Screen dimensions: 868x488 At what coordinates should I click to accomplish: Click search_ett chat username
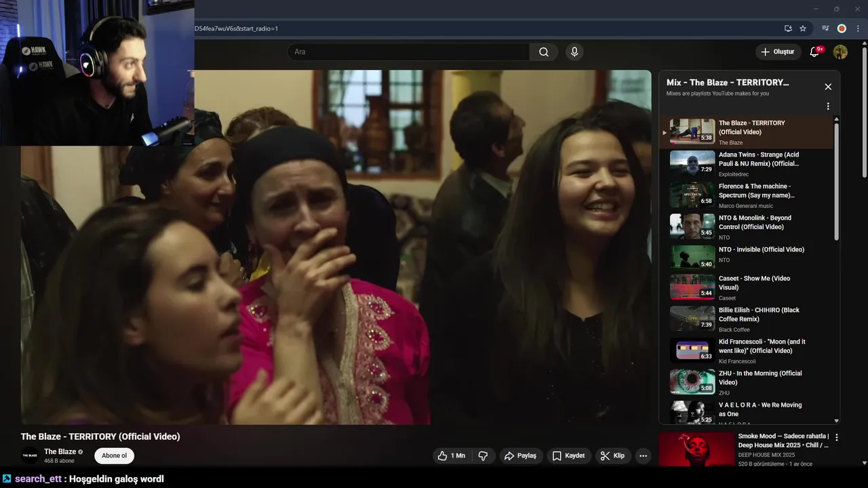39,479
